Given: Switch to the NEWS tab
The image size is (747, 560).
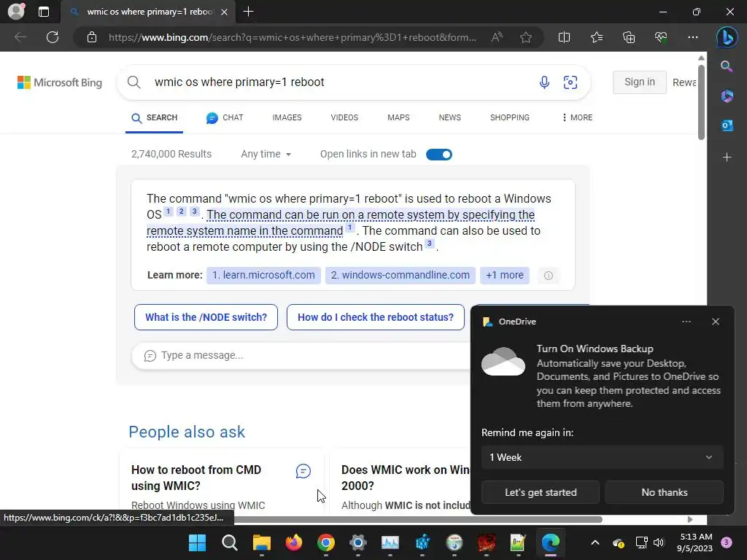Looking at the screenshot, I should [449, 117].
